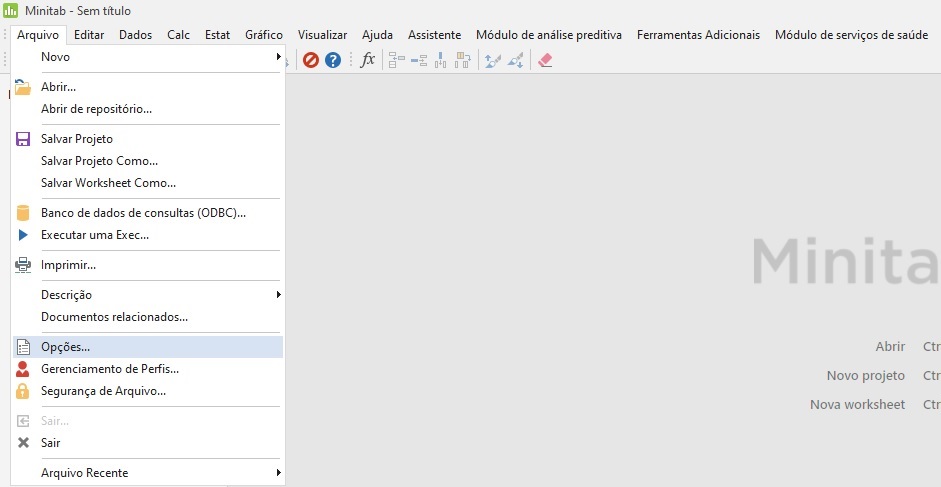This screenshot has width=941, height=487.
Task: Click the insert cells toolbar icon
Action: 397,60
